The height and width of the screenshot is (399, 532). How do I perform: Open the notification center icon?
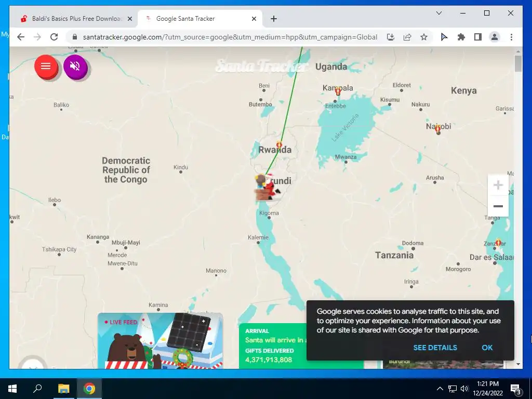coord(516,389)
